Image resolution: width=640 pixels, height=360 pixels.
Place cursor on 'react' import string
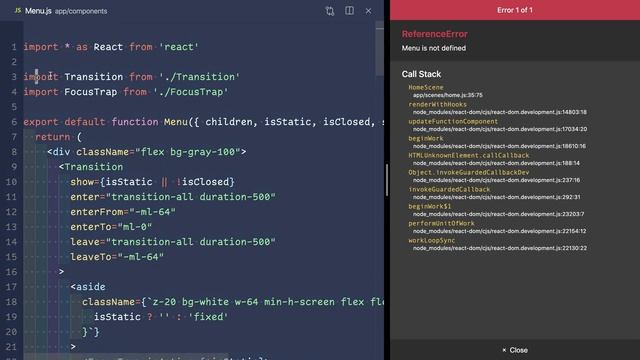point(179,47)
